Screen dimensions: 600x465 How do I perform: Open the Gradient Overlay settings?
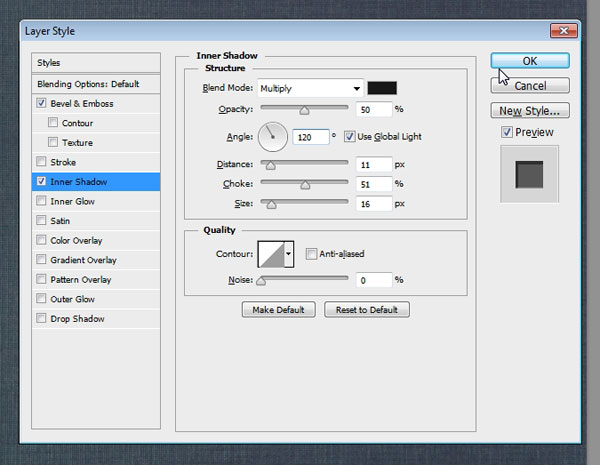pos(83,260)
